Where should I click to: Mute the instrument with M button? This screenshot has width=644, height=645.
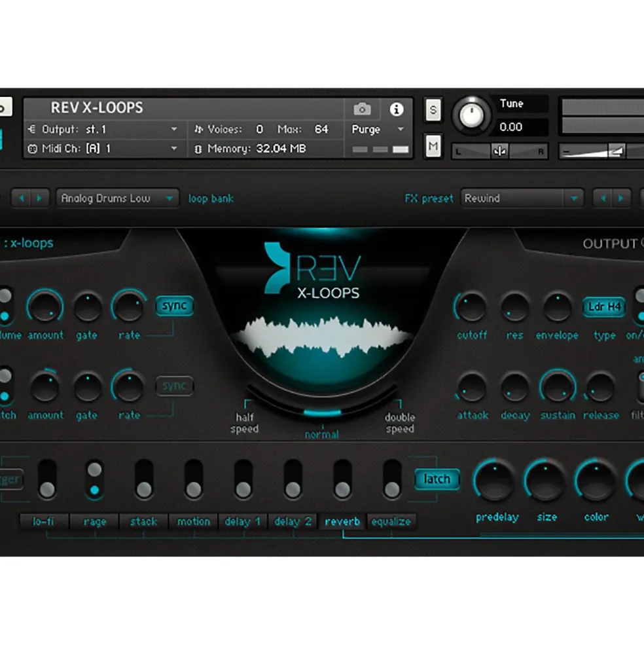pos(433,145)
